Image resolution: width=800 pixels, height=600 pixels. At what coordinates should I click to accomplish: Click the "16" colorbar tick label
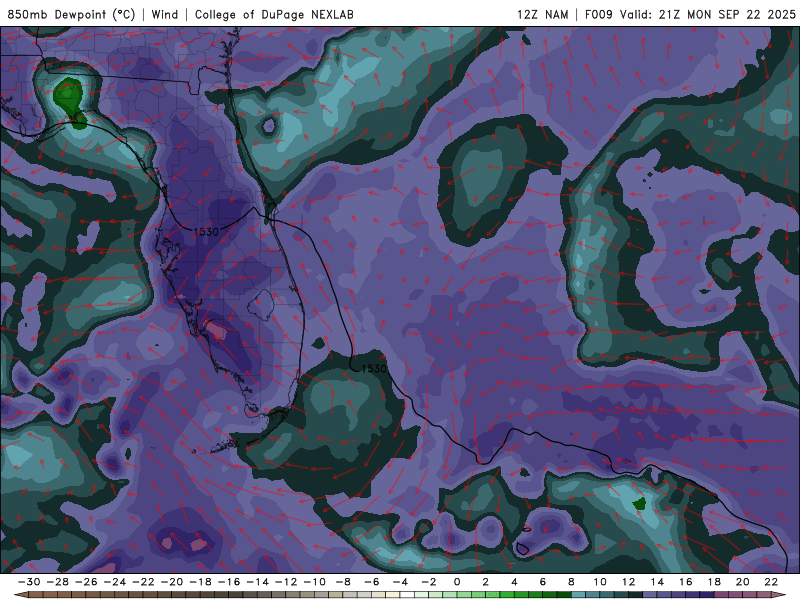pos(686,582)
